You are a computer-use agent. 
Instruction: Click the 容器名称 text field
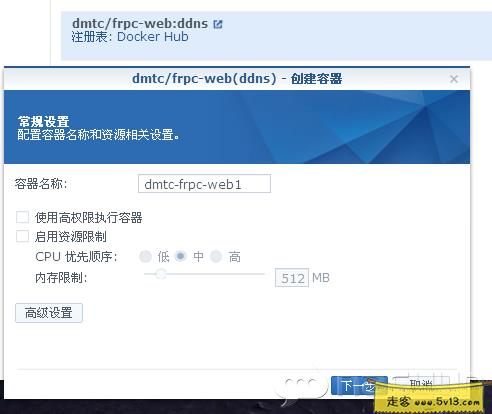(x=204, y=184)
